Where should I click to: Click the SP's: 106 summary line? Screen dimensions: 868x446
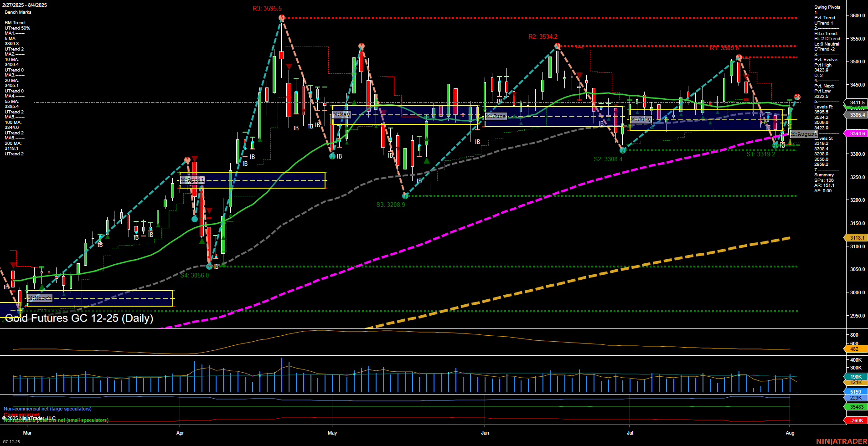[824, 180]
